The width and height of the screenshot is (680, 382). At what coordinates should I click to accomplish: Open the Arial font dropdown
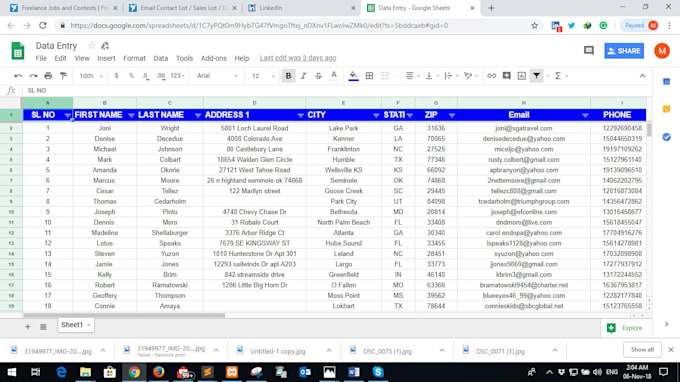coord(217,76)
